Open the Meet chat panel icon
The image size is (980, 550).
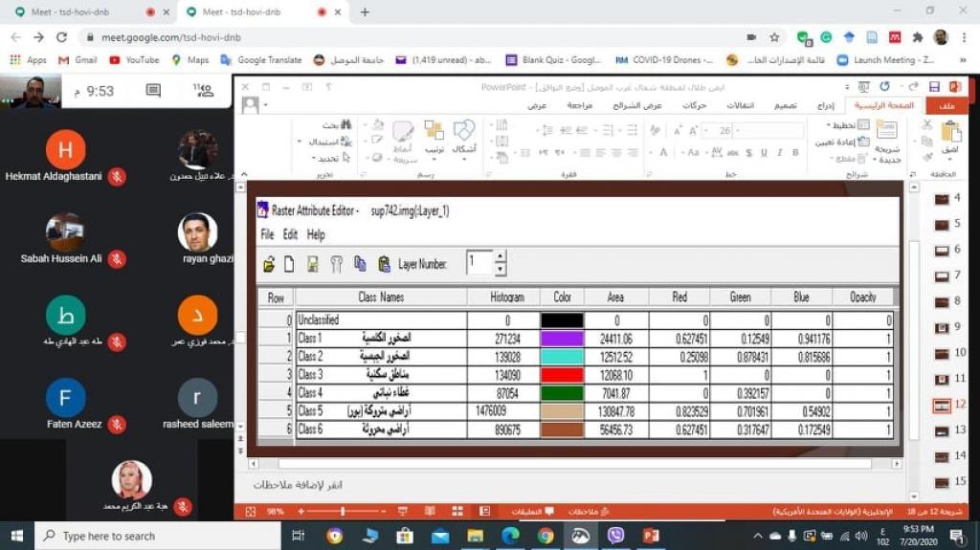point(153,91)
